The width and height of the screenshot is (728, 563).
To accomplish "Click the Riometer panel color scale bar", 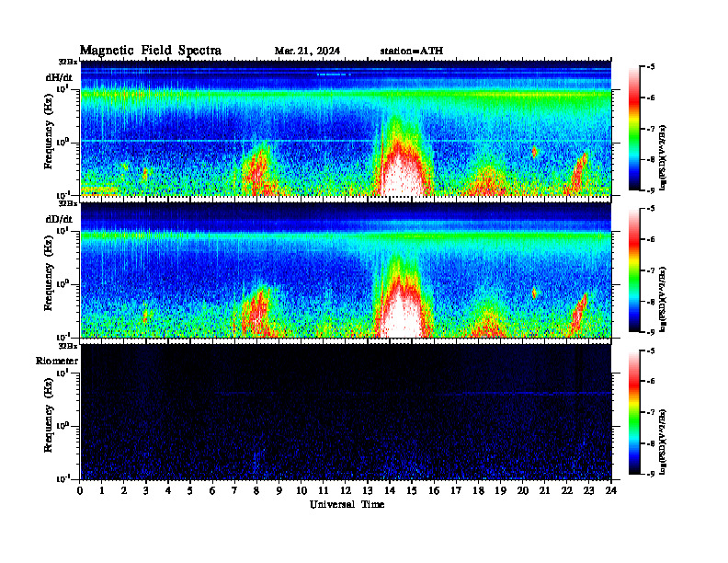I will click(x=634, y=412).
